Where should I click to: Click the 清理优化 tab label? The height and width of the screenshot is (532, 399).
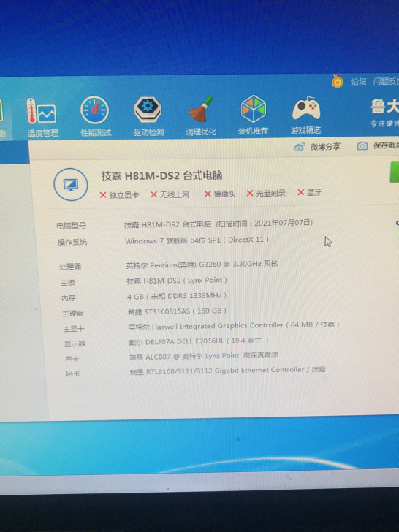200,132
